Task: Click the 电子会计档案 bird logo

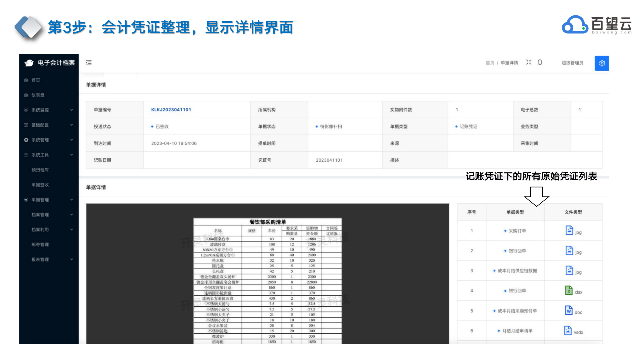Action: click(29, 63)
